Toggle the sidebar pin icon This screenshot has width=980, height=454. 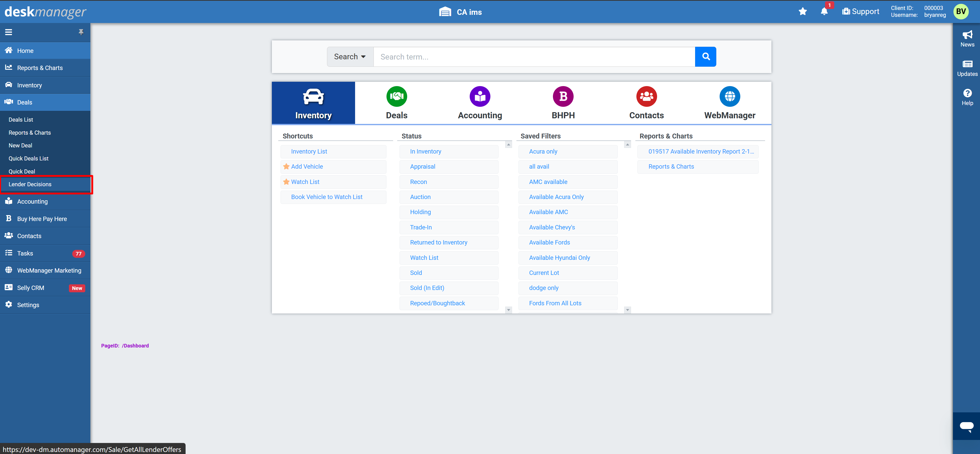pos(81,32)
